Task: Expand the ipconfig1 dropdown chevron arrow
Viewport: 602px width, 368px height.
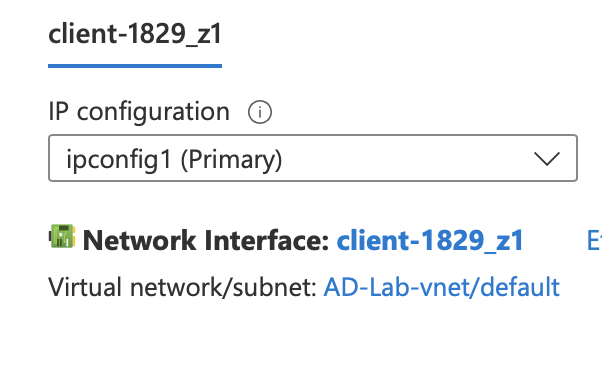Action: [x=547, y=158]
